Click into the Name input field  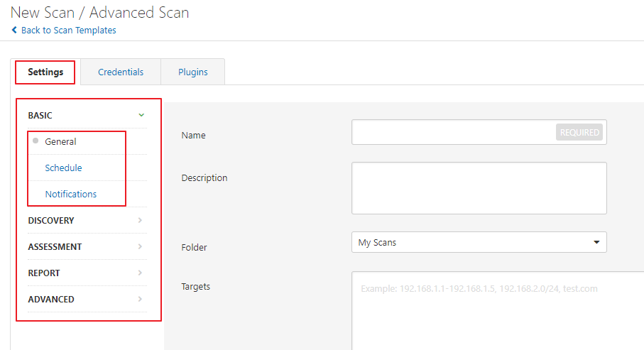tap(453, 132)
